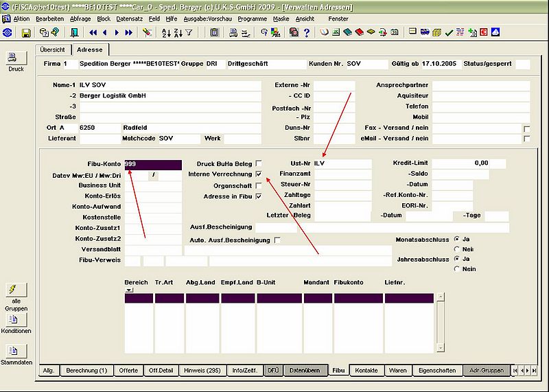549x392 pixels.
Task: Click the blue truck icon
Action: point(425,32)
